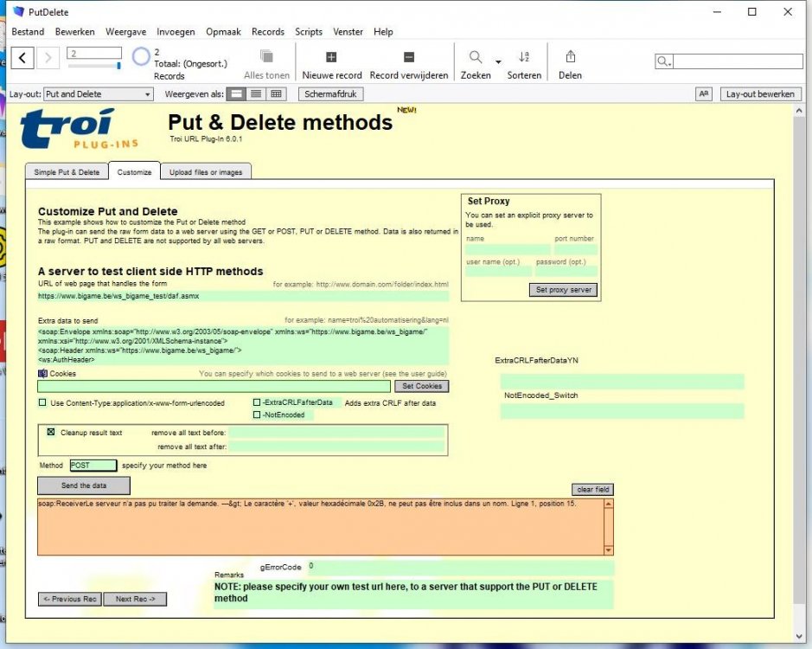
Task: Switch to form view icon
Action: (237, 93)
